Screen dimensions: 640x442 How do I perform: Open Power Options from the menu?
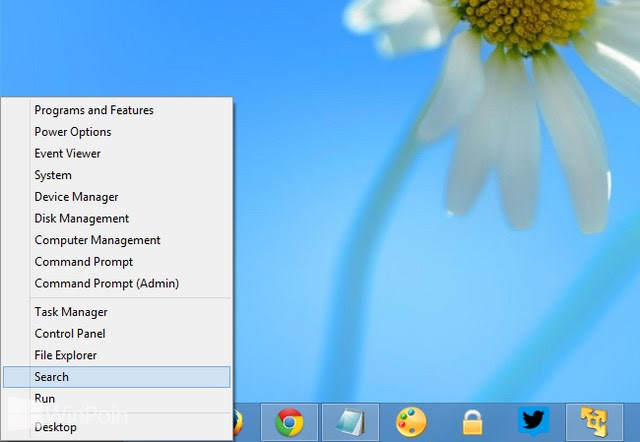pos(118,132)
